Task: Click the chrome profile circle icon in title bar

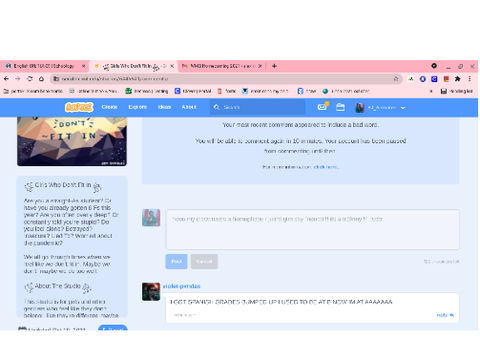Action: click(x=434, y=66)
